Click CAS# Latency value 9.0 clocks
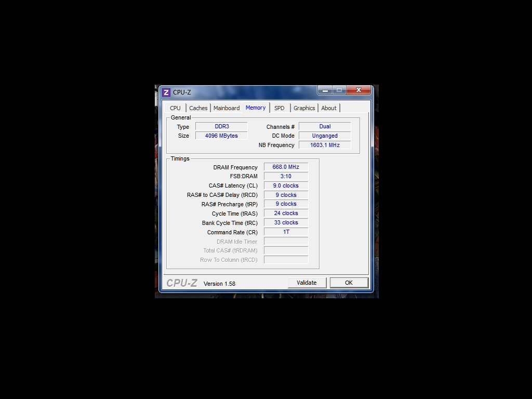Image resolution: width=532 pixels, height=399 pixels. tap(286, 185)
